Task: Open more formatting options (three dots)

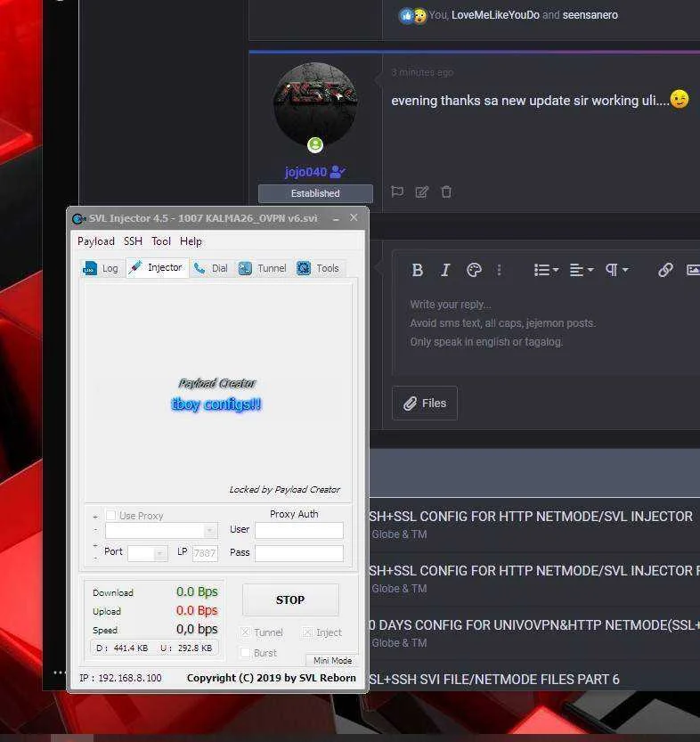Action: [499, 270]
